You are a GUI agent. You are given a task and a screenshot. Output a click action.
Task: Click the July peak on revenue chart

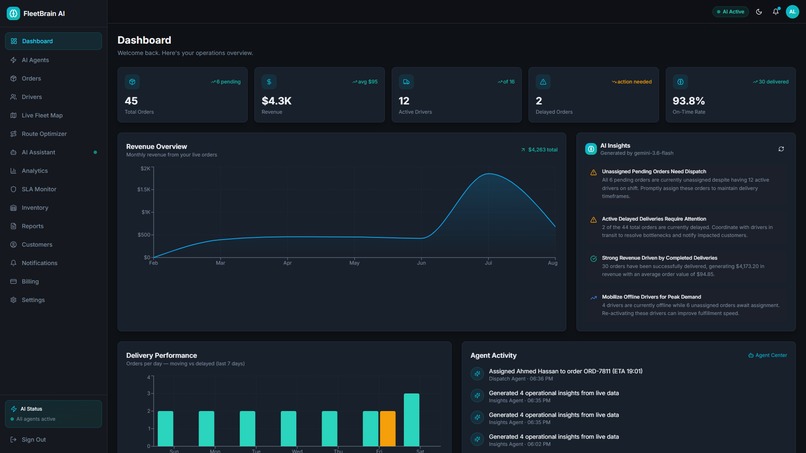488,174
